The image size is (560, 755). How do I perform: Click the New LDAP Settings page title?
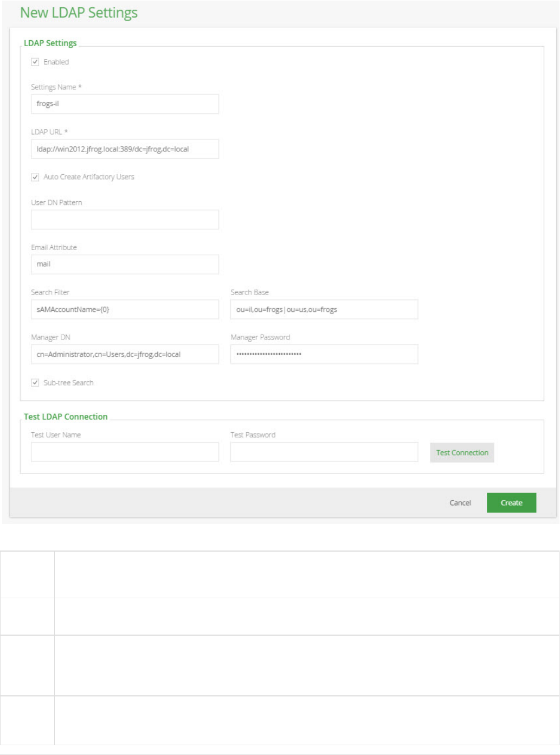(79, 13)
